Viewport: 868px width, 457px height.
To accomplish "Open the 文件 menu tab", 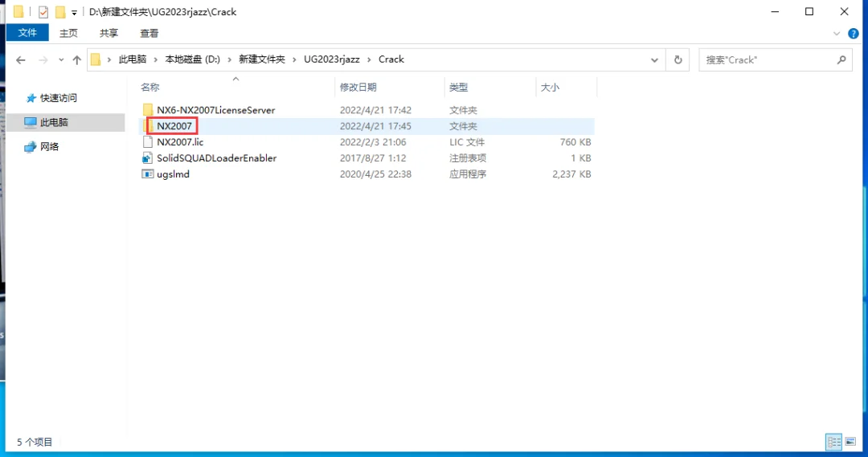I will (x=27, y=33).
